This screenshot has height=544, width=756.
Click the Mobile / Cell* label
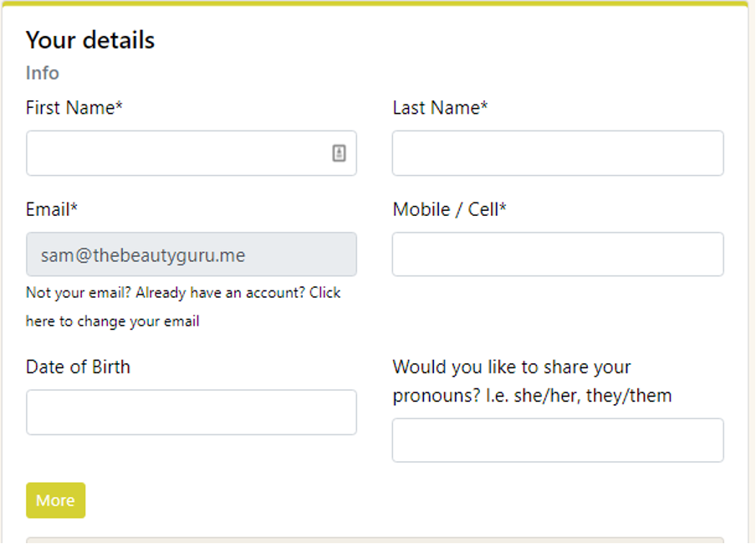coord(449,209)
